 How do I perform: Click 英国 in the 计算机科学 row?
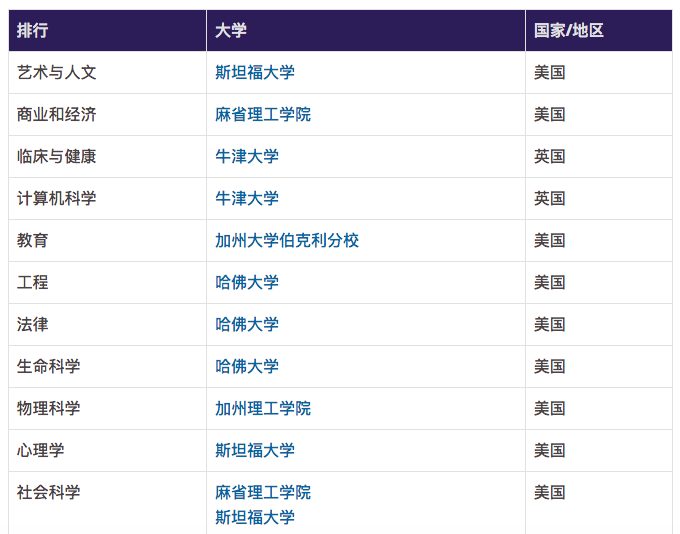549,199
